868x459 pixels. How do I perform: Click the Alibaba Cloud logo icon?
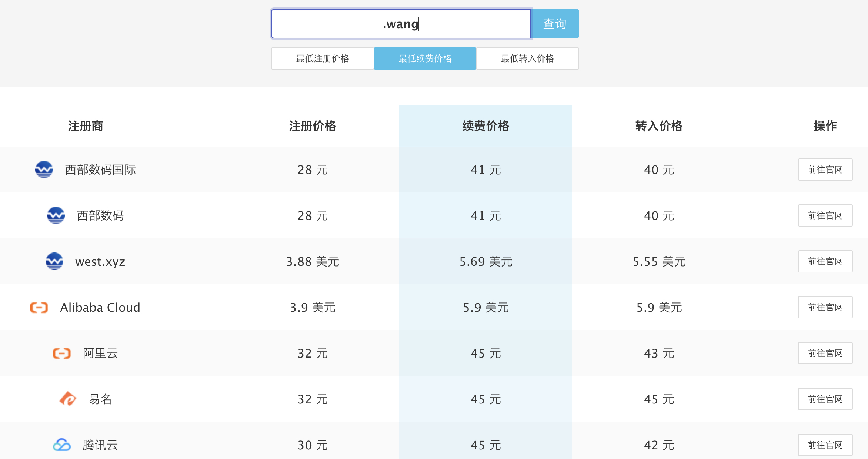pyautogui.click(x=39, y=307)
